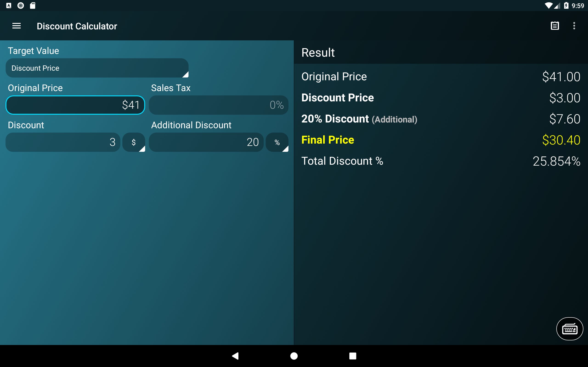Tap the battery status icon

[566, 6]
